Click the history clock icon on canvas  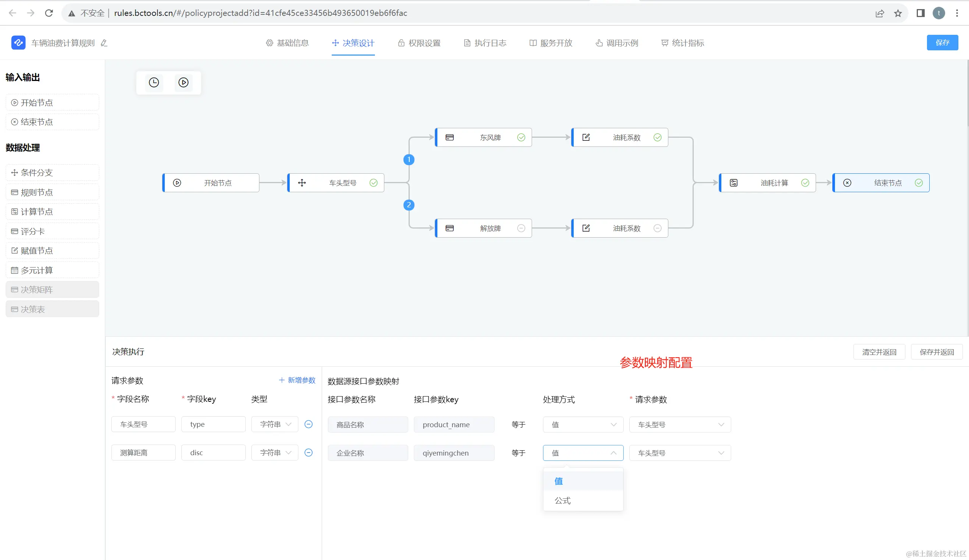click(154, 82)
